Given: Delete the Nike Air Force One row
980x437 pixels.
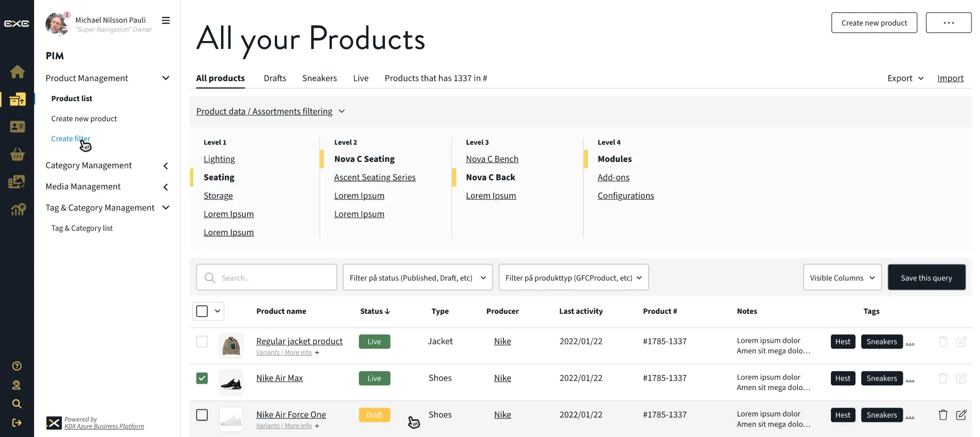Looking at the screenshot, I should click(943, 415).
